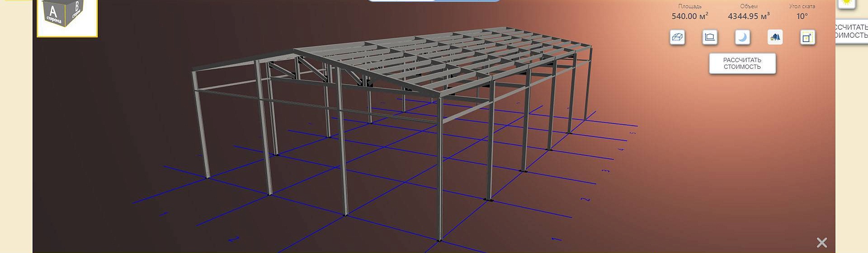This screenshot has height=253, width=868.
Task: Select side B on the view cube
Action: tap(76, 9)
